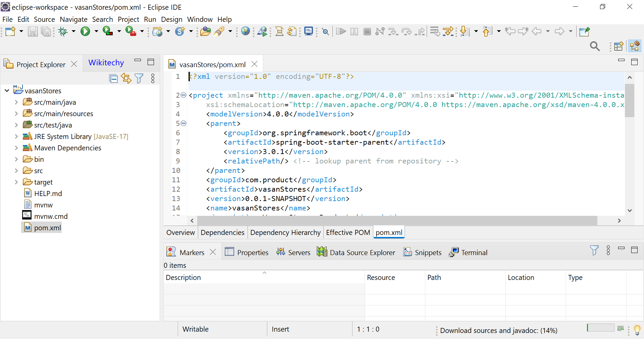Open the Search dialog magnifier icon

tap(595, 46)
